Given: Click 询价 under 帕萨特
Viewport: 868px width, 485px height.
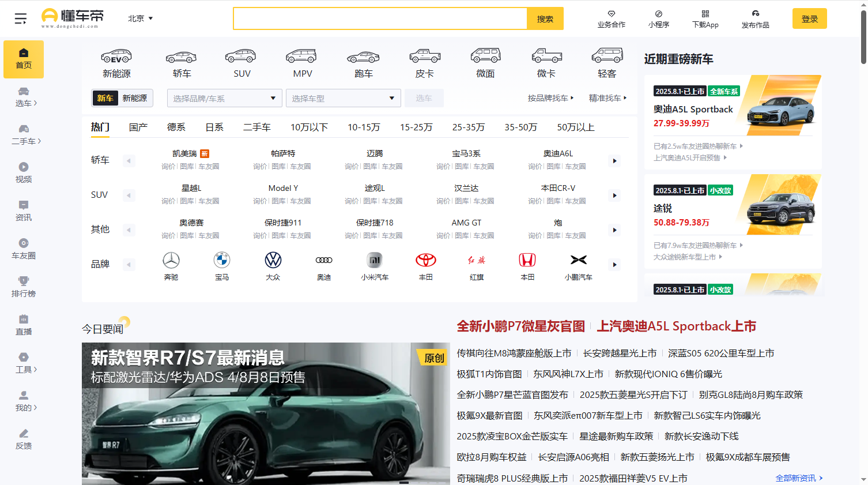Looking at the screenshot, I should 260,167.
